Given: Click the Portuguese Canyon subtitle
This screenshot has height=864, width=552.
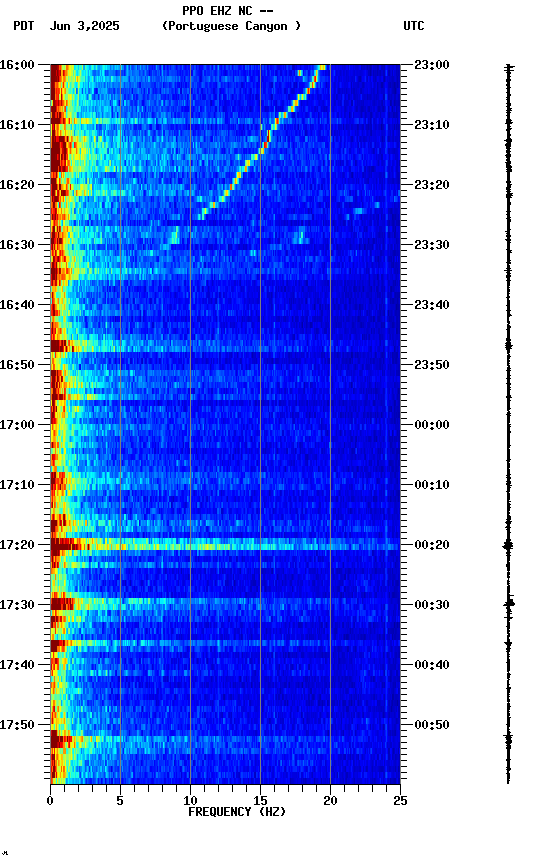Looking at the screenshot, I should (x=231, y=26).
